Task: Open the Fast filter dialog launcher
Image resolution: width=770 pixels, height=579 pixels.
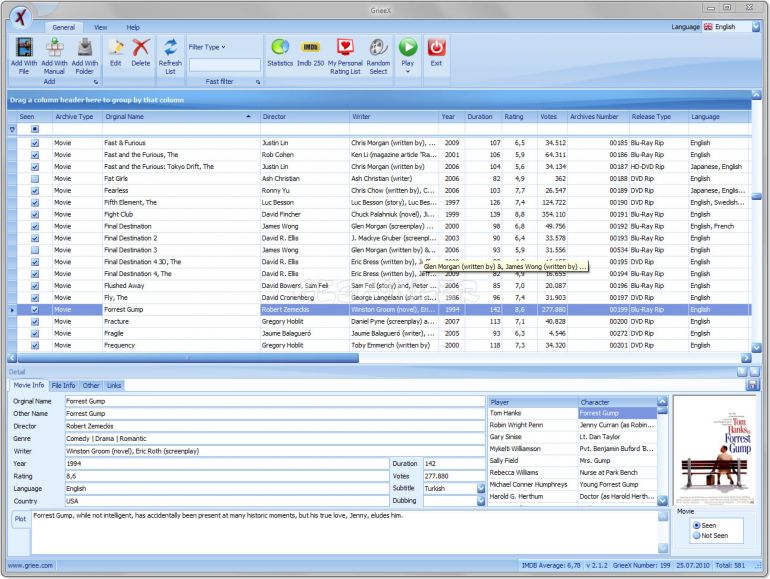Action: 258,82
